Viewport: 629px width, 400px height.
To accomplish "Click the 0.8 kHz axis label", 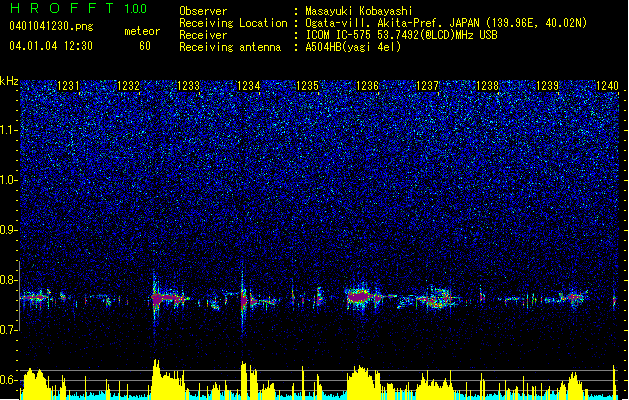I will 8,280.
